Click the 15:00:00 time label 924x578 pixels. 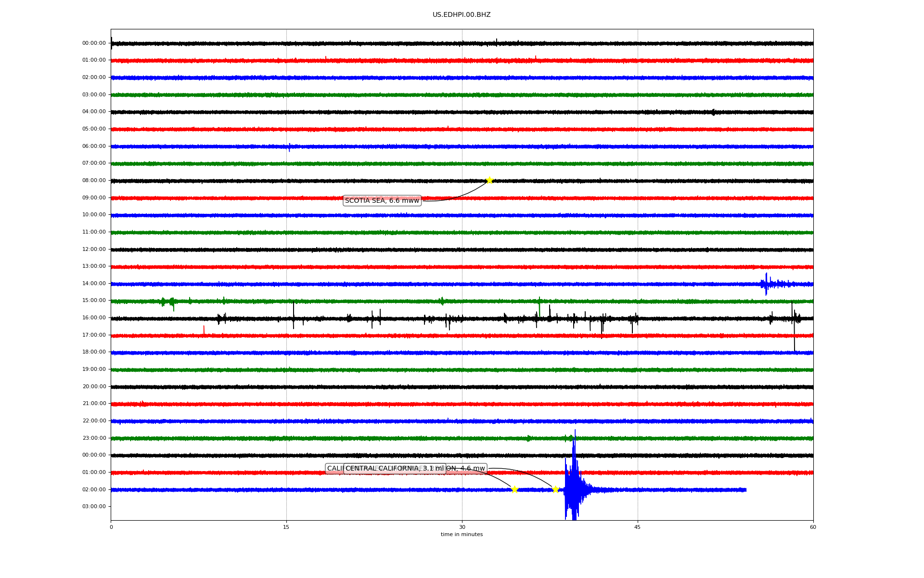point(94,301)
